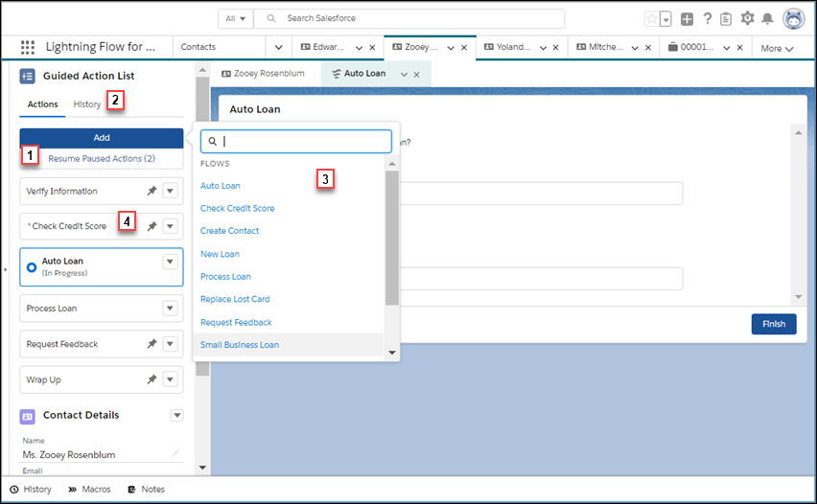Click the flow search input field
Screen dimensions: 817x504
[x=296, y=141]
